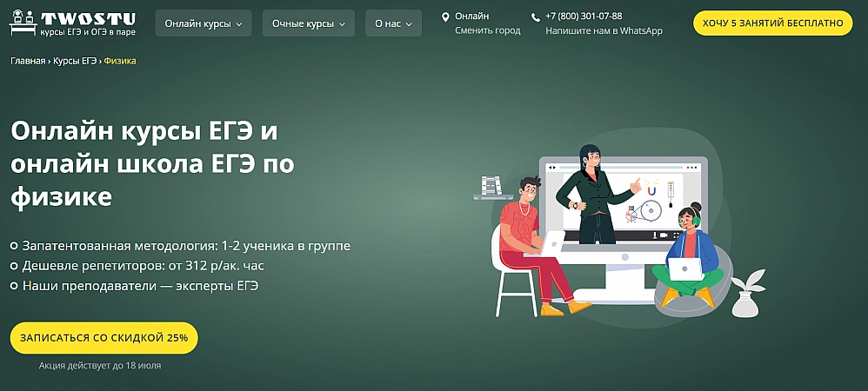Click the phone handset icon in the header
This screenshot has width=868, height=391.
[x=536, y=17]
